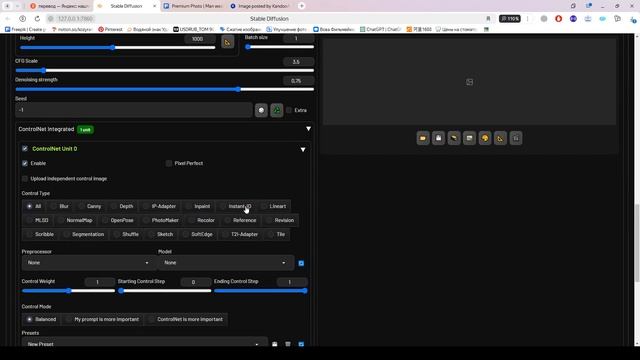Click the ruler-triangle icon under the output
This screenshot has width=640, height=360.
pos(500,138)
